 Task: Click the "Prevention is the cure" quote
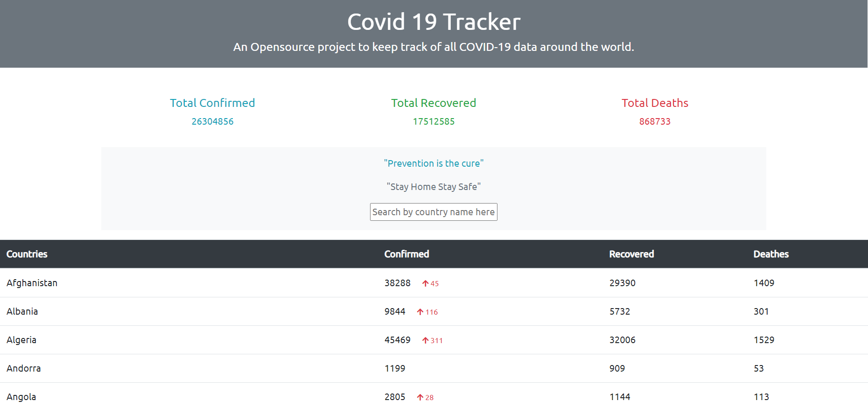pos(434,163)
